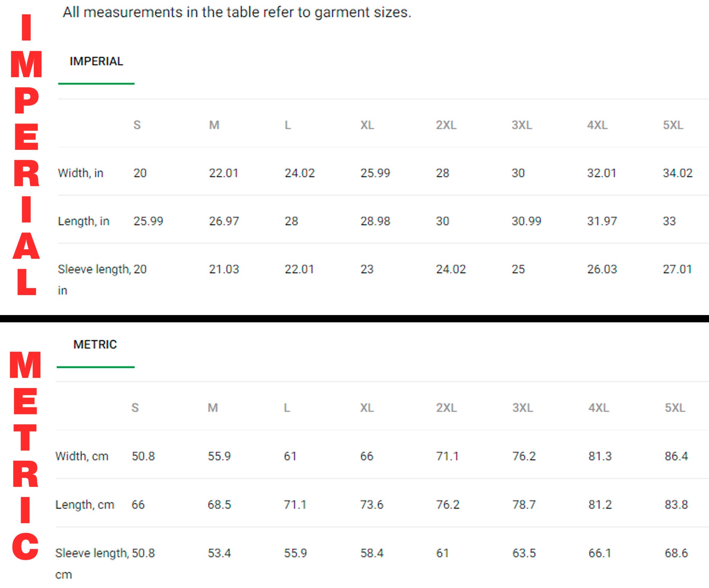This screenshot has width=709, height=588.
Task: Click the 'Sleeve length, in' row label
Action: [94, 279]
